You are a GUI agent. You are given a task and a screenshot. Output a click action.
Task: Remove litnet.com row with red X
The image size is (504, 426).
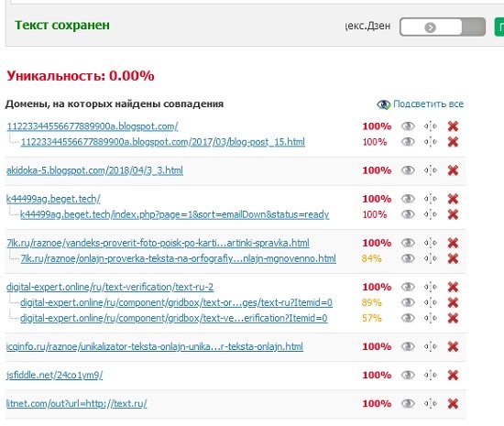453,403
